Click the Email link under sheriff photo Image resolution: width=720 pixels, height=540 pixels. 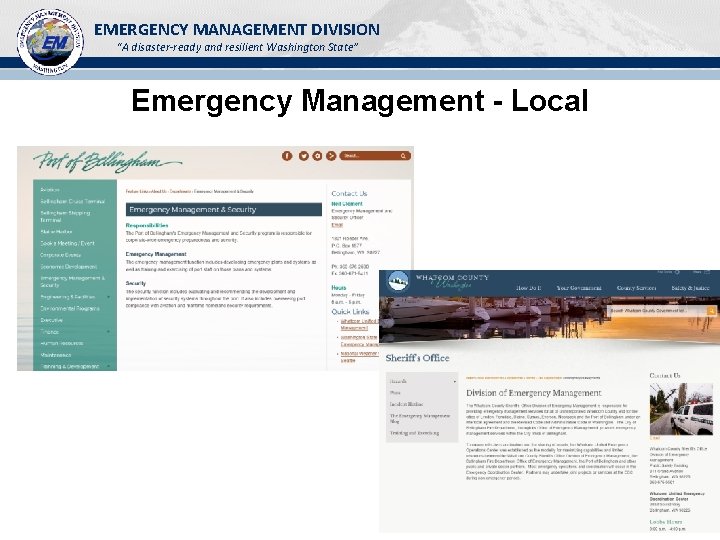[x=655, y=439]
